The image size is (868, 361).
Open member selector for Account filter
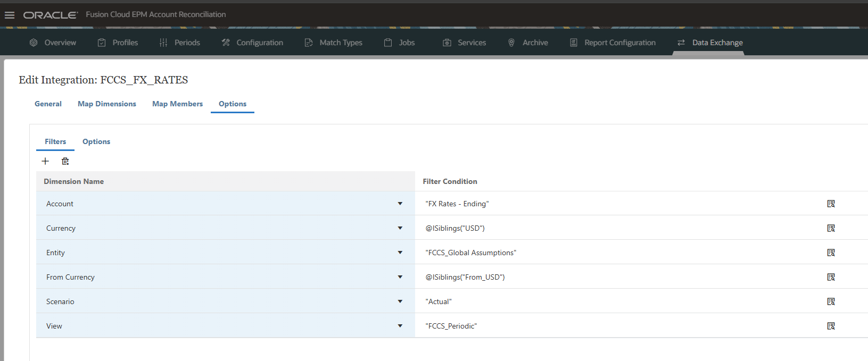pos(831,204)
